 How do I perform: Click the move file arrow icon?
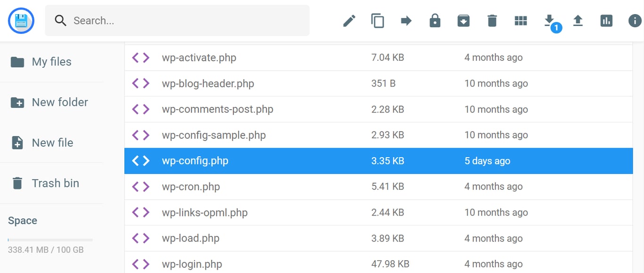point(406,20)
